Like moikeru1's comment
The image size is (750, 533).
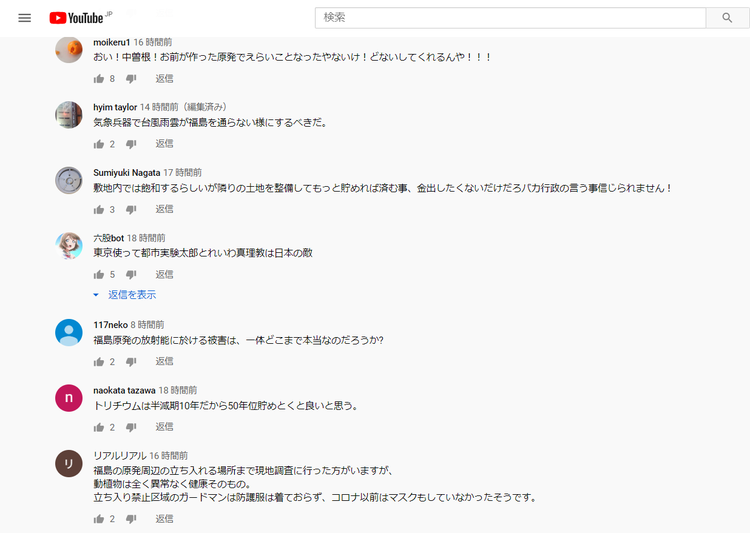pyautogui.click(x=99, y=79)
